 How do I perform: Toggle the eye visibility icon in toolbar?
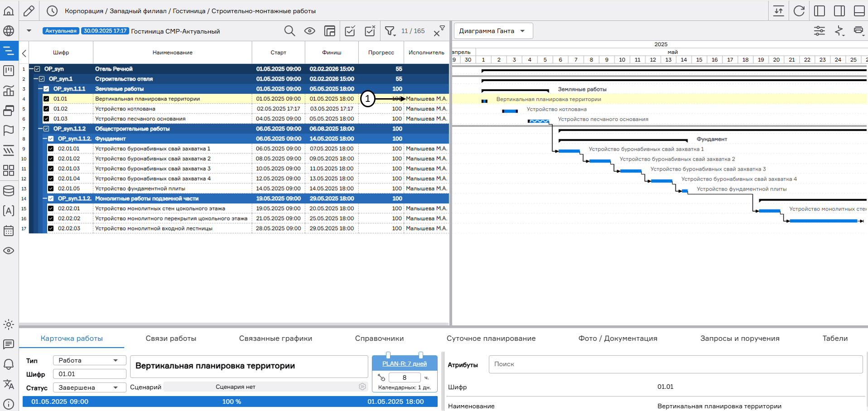tap(309, 31)
